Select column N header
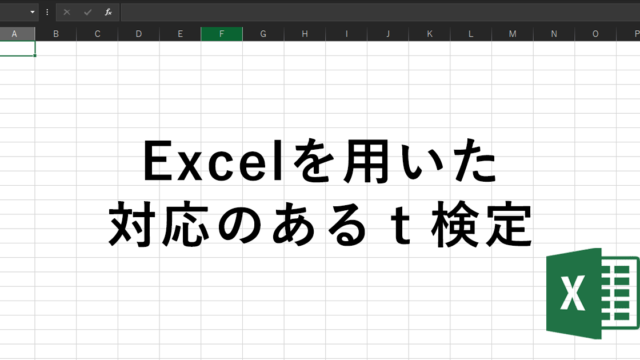This screenshot has width=640, height=360. [554, 34]
